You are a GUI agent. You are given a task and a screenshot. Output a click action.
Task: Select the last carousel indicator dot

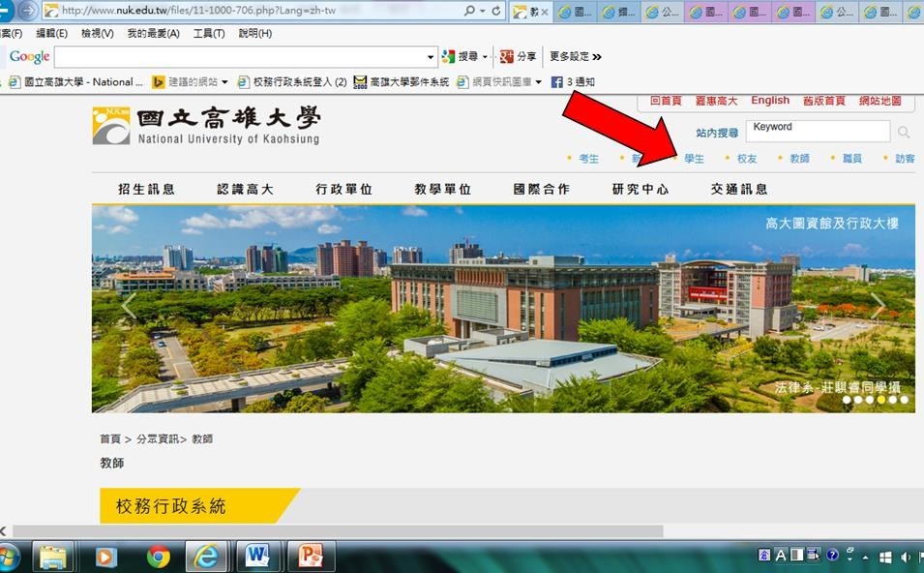904,399
